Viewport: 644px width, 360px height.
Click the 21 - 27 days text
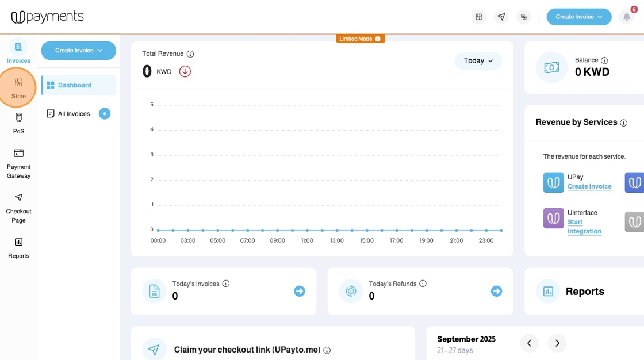455,351
